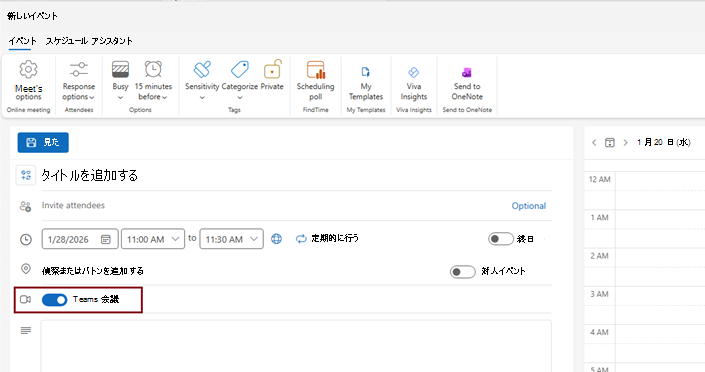Click the 1/28/2026 date field
The width and height of the screenshot is (705, 372).
tap(80, 239)
